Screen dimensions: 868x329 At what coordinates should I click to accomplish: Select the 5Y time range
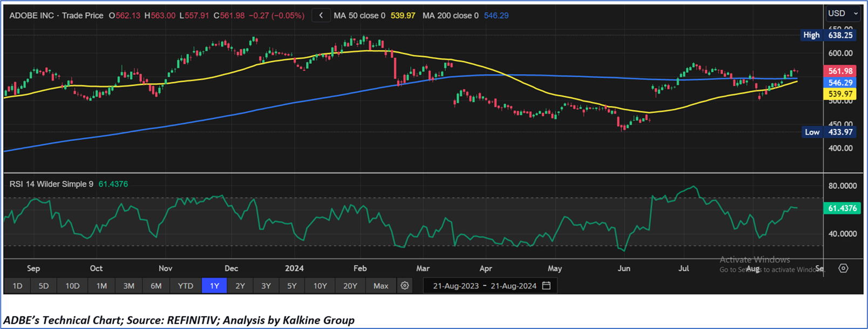[292, 286]
